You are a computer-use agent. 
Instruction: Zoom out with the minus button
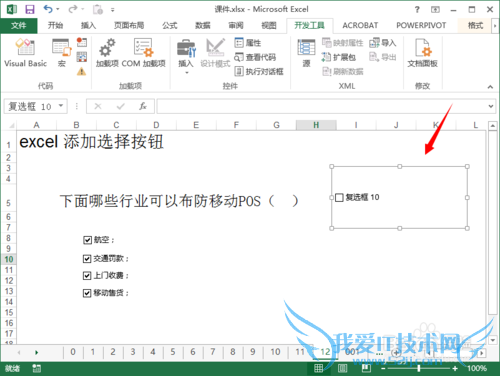pos(383,368)
